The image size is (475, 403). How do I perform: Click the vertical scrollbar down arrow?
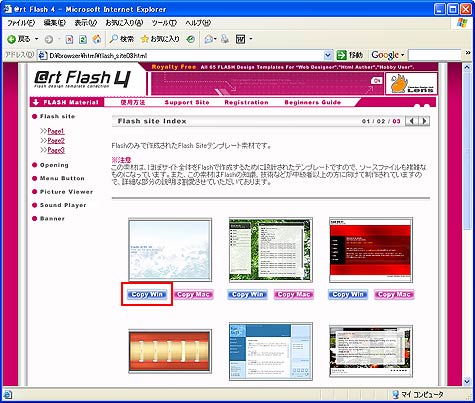pyautogui.click(x=467, y=381)
